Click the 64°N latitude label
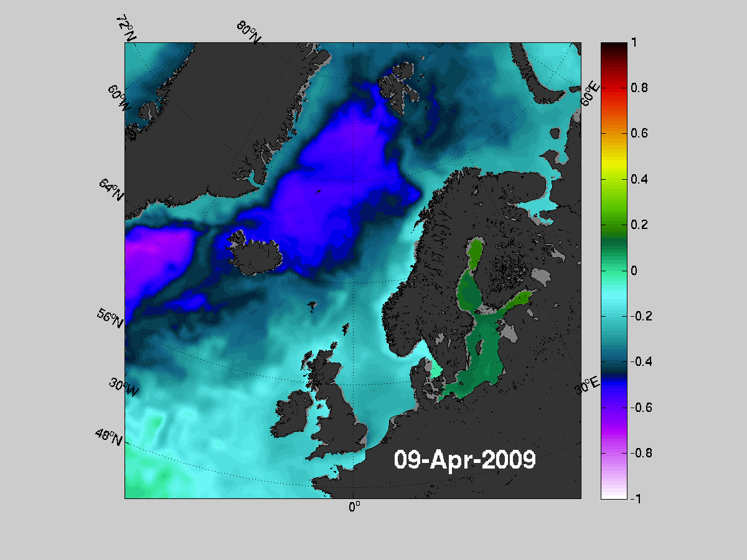 click(x=111, y=189)
